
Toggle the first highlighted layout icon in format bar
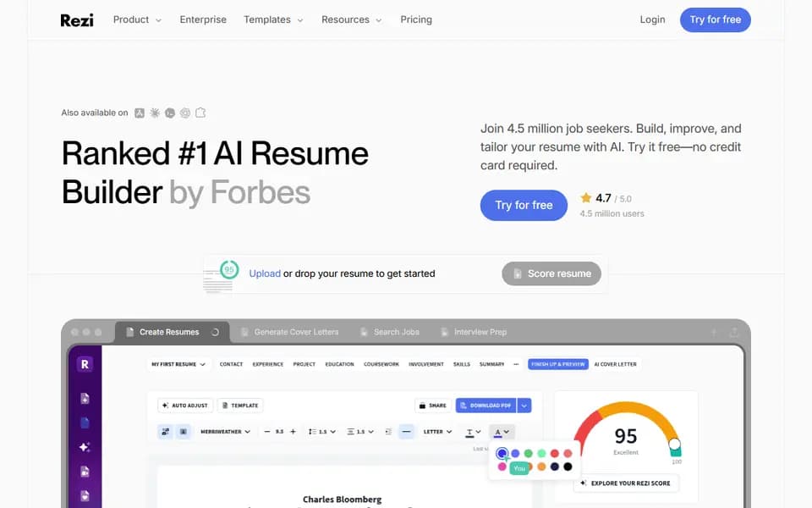[165, 431]
